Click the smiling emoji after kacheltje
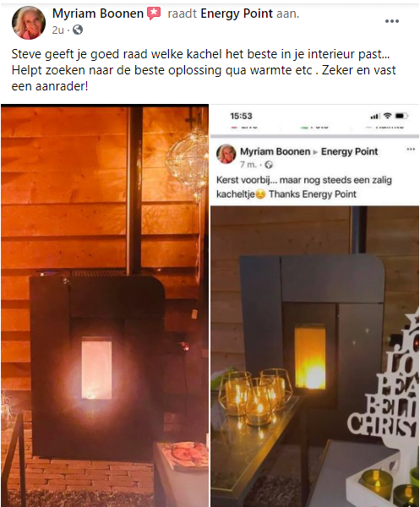The image size is (420, 507). point(260,194)
